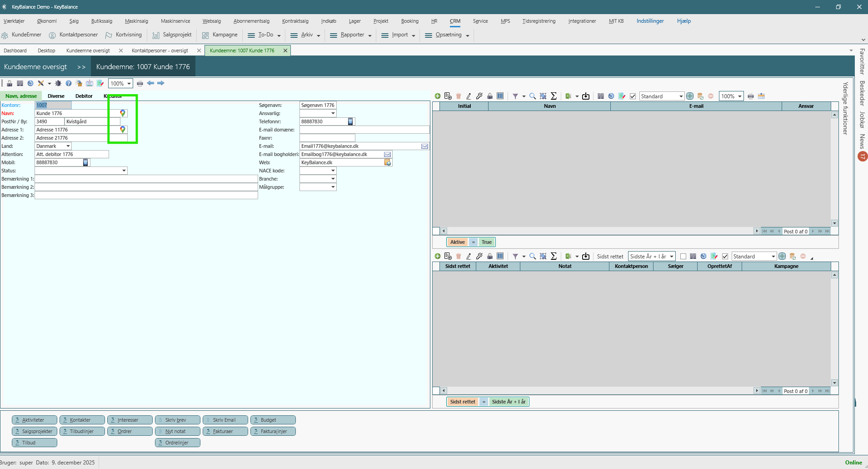Image resolution: width=868 pixels, height=469 pixels.
Task: Click the green add icon in contacts grid toolbar
Action: point(438,96)
